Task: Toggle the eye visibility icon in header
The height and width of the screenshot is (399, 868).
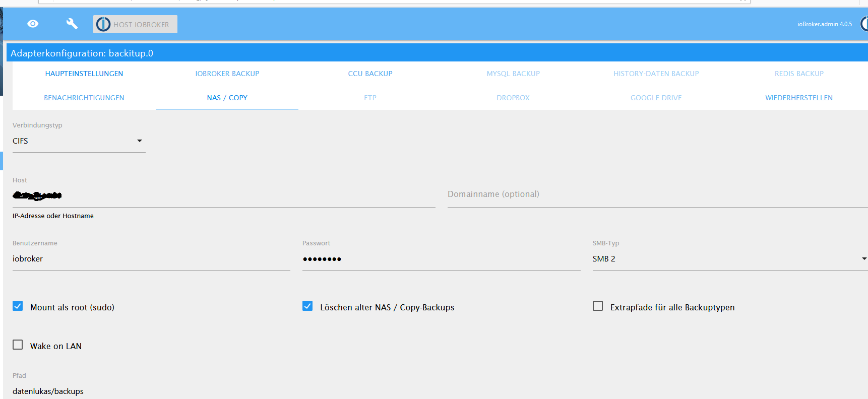Action: click(33, 24)
